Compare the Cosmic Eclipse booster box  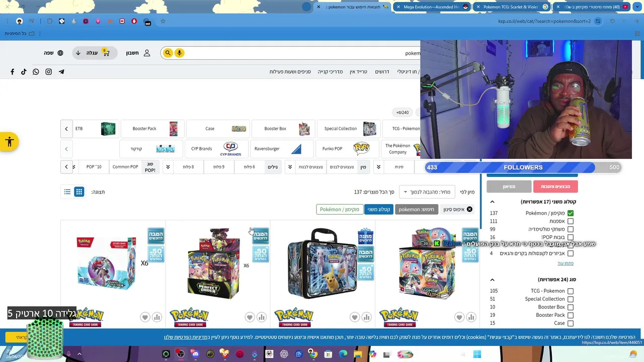point(471,317)
